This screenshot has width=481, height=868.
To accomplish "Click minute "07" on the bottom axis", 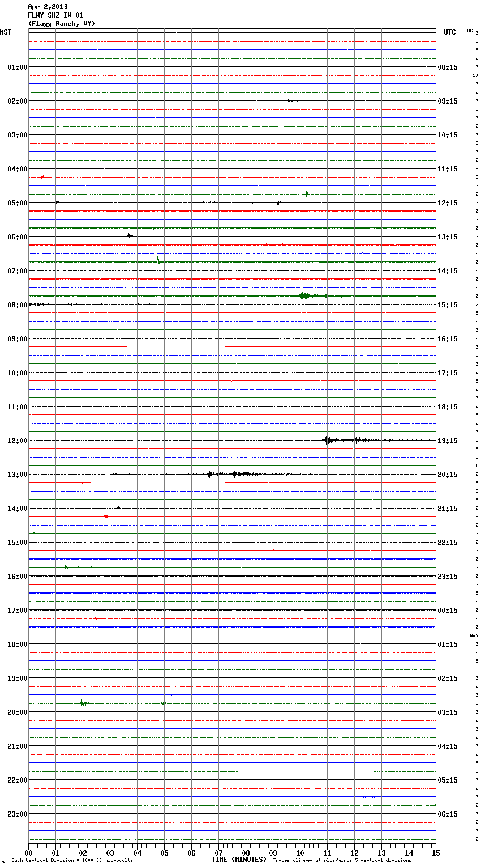I will [218, 853].
